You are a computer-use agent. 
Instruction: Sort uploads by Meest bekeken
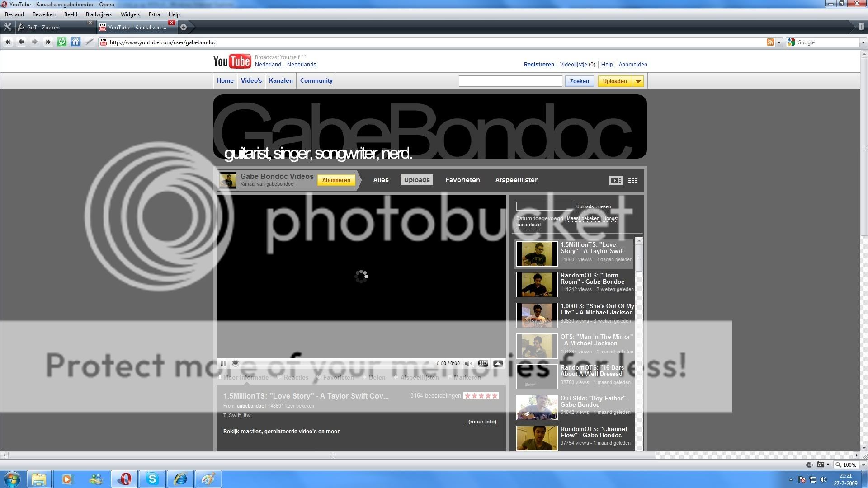pos(583,218)
